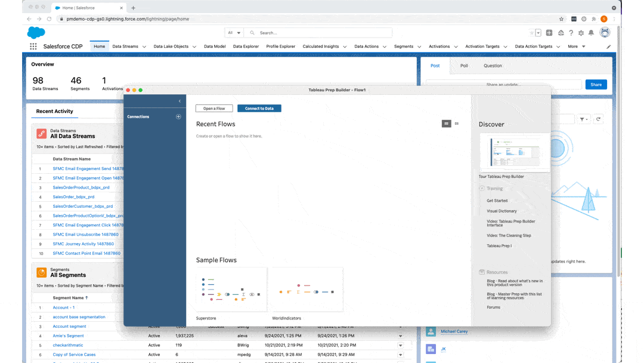Click the Salesforce cloud logo

coord(36,32)
